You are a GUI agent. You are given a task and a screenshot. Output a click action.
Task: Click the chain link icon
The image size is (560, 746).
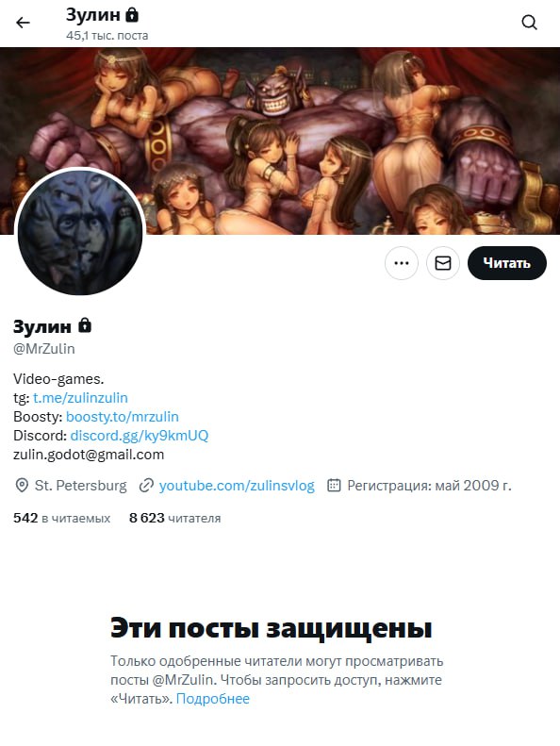tap(146, 486)
